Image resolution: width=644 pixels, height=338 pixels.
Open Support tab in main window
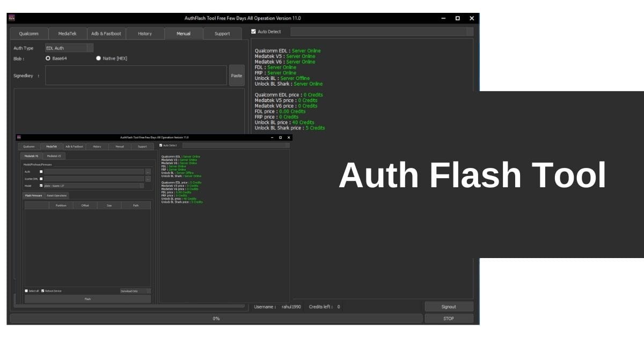[x=222, y=33]
